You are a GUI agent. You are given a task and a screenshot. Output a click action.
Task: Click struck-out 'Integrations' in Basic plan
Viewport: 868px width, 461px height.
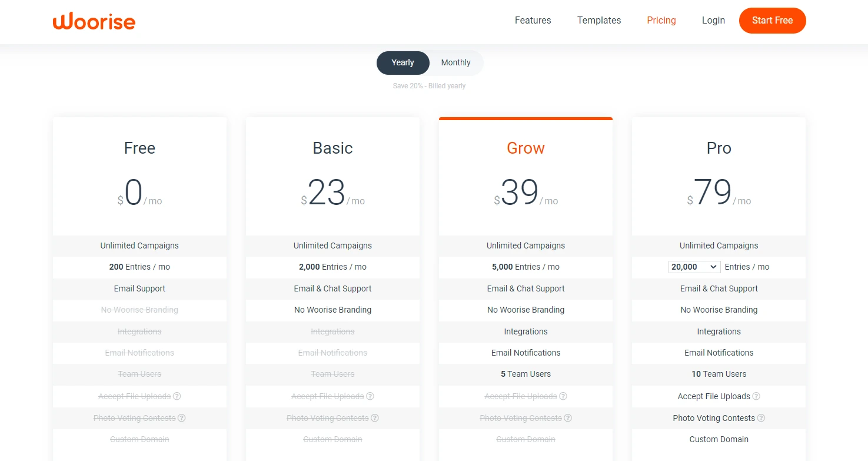[x=333, y=331]
